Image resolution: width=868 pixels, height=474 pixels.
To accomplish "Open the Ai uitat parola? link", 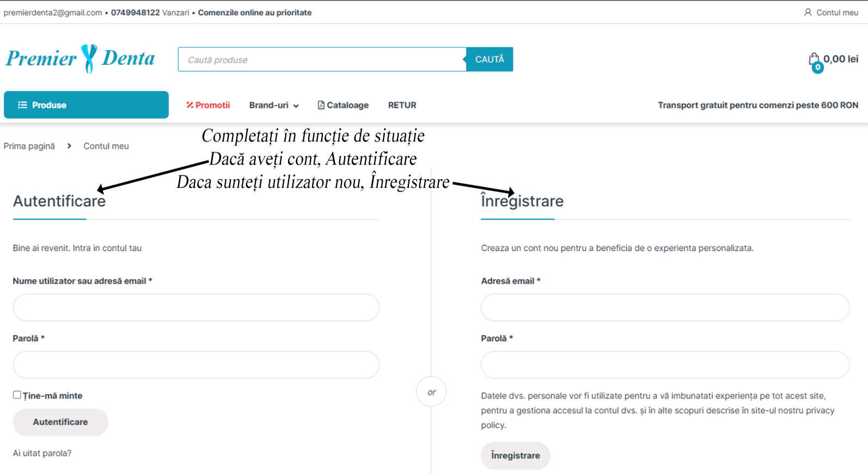I will [42, 453].
